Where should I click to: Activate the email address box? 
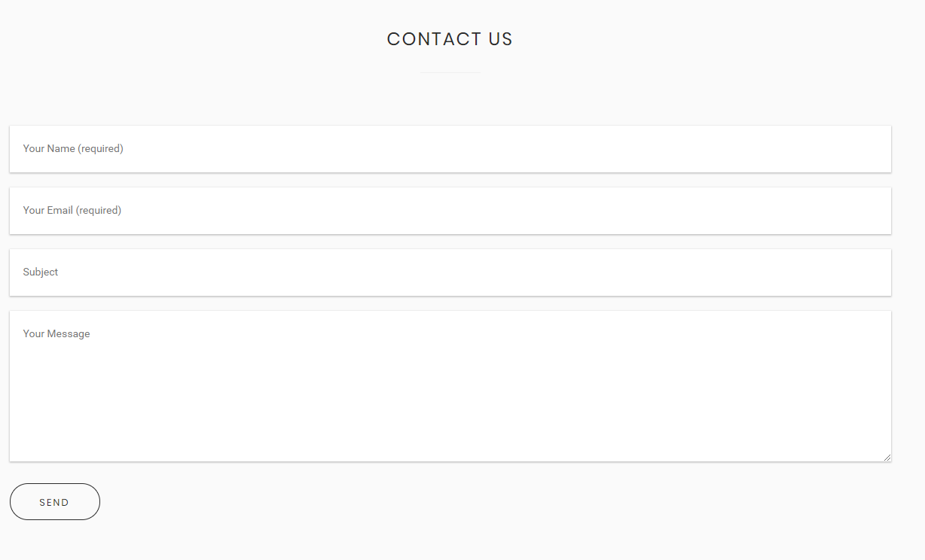click(450, 211)
